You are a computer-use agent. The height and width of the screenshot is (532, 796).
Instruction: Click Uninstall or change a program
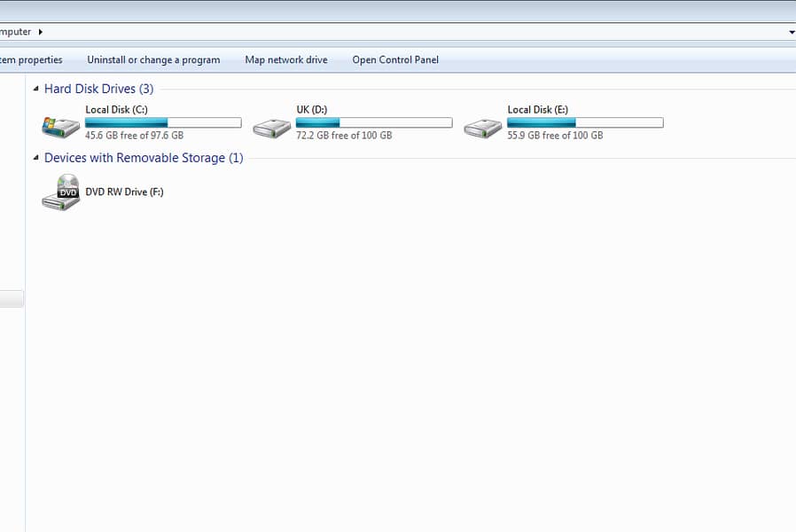point(153,60)
